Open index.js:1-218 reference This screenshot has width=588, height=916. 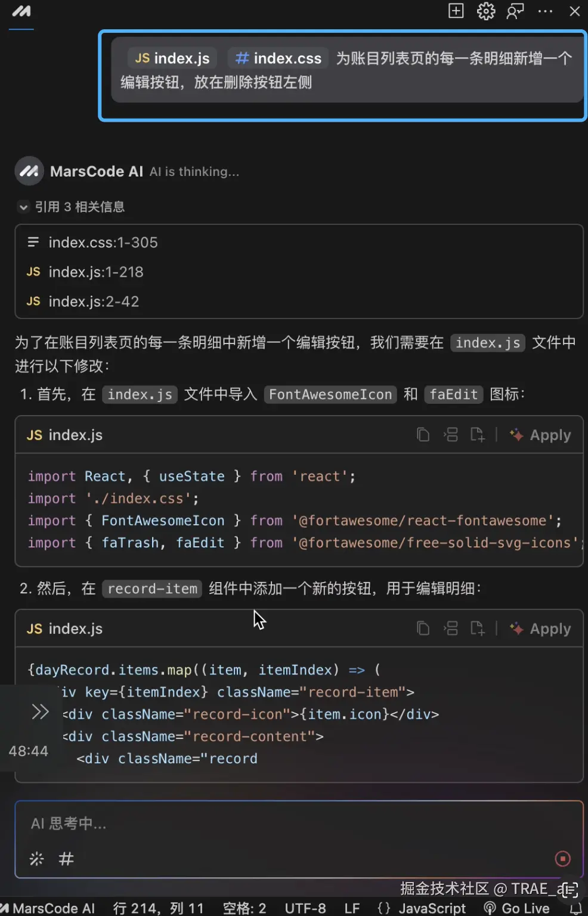click(96, 272)
